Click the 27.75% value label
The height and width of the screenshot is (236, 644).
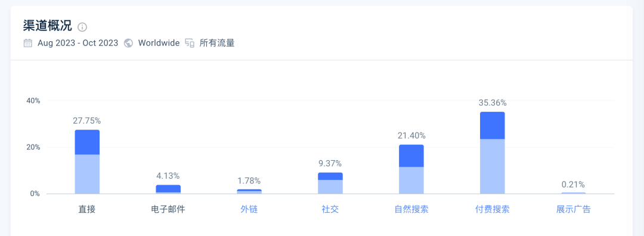point(87,121)
